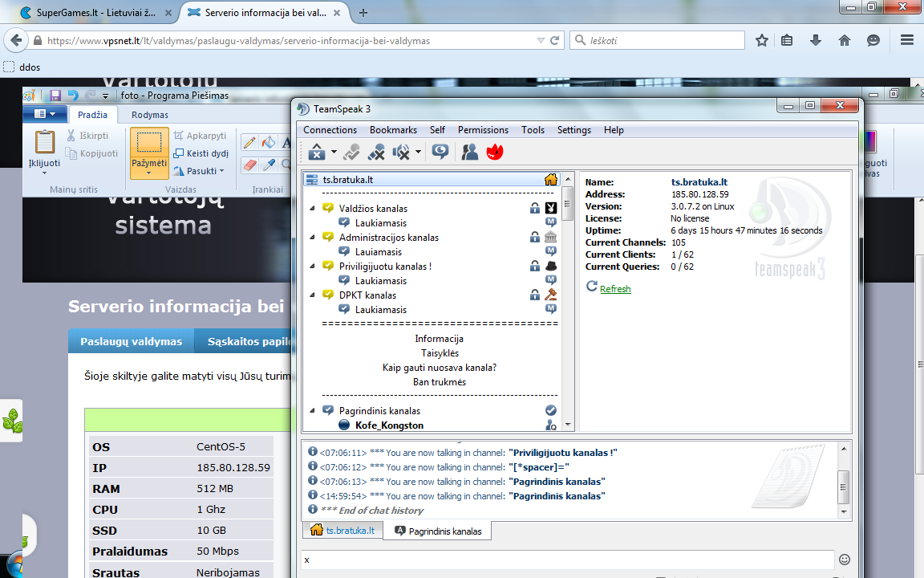Collapse the DPKT kanalas channel
The width and height of the screenshot is (924, 578).
point(312,295)
